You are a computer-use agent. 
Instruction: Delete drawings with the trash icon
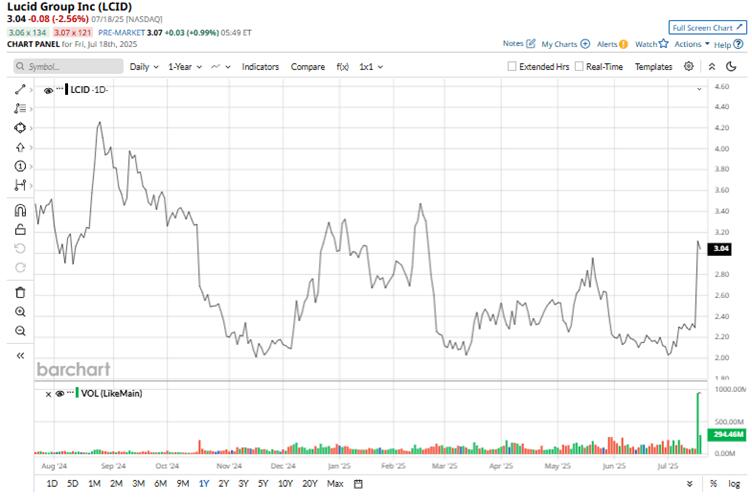[20, 292]
